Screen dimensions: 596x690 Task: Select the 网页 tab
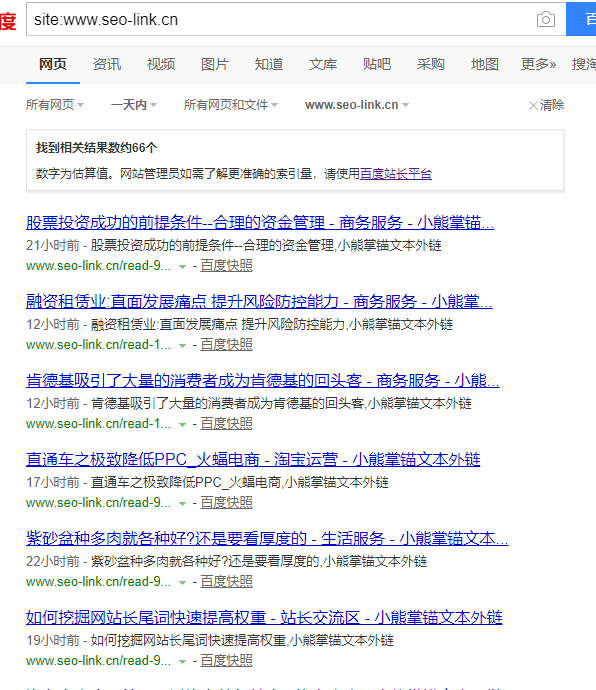point(53,64)
